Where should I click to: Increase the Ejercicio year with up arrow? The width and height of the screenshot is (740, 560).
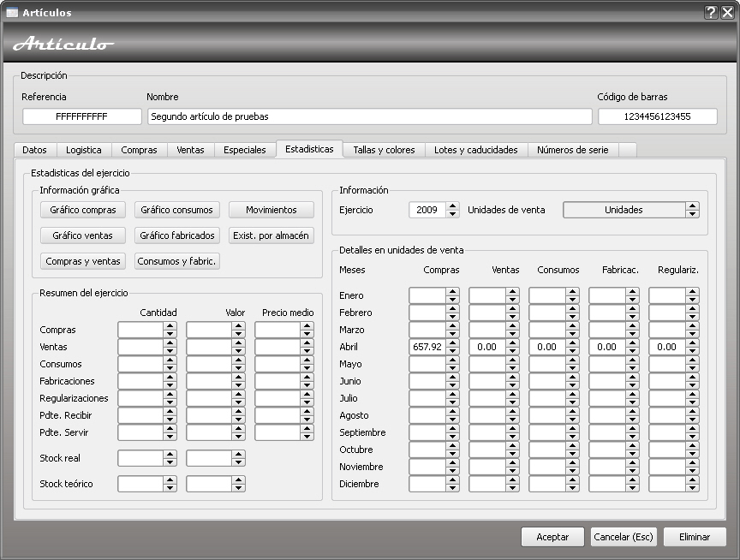coord(453,206)
